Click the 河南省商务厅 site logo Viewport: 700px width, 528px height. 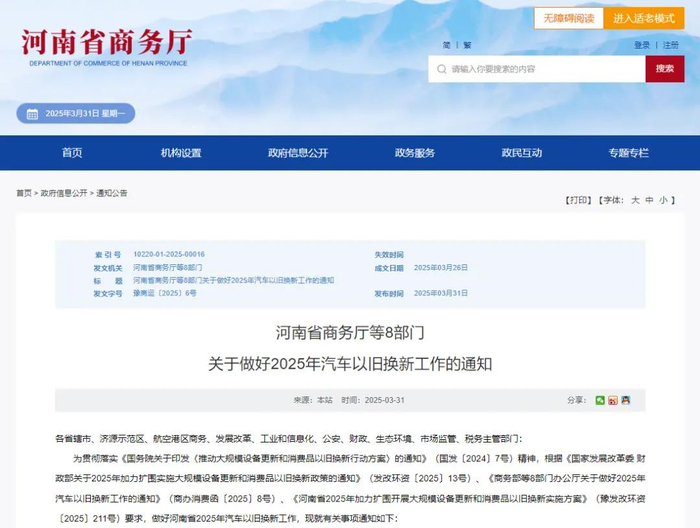click(x=107, y=48)
